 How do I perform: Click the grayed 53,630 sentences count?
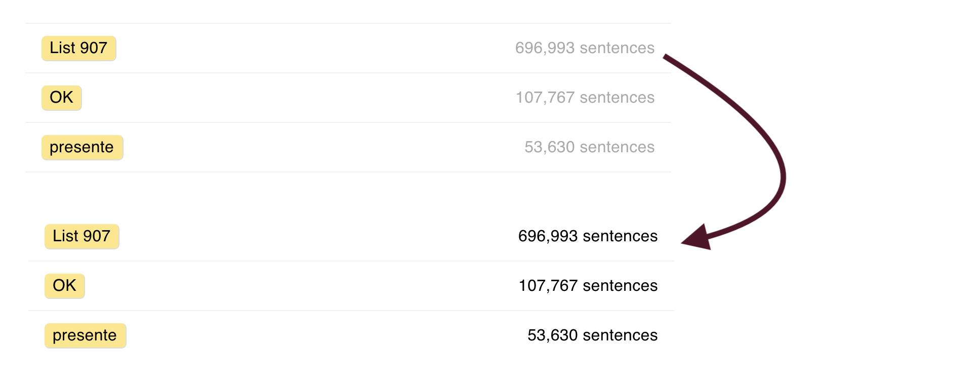pos(589,147)
